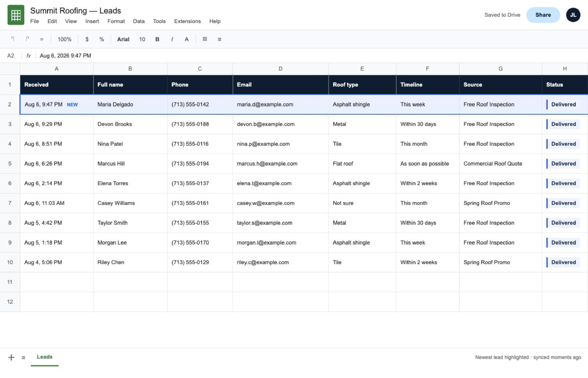Toggle italic formatting
The image size is (588, 378).
point(172,39)
